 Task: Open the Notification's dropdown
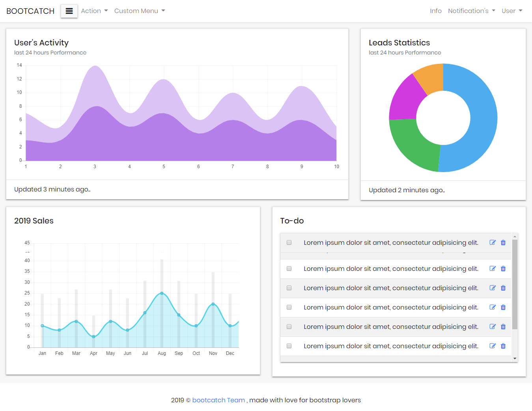(472, 11)
